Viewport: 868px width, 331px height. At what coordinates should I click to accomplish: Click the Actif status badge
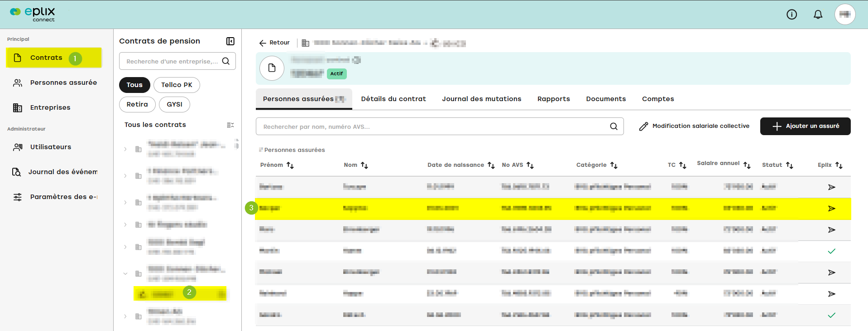(336, 73)
